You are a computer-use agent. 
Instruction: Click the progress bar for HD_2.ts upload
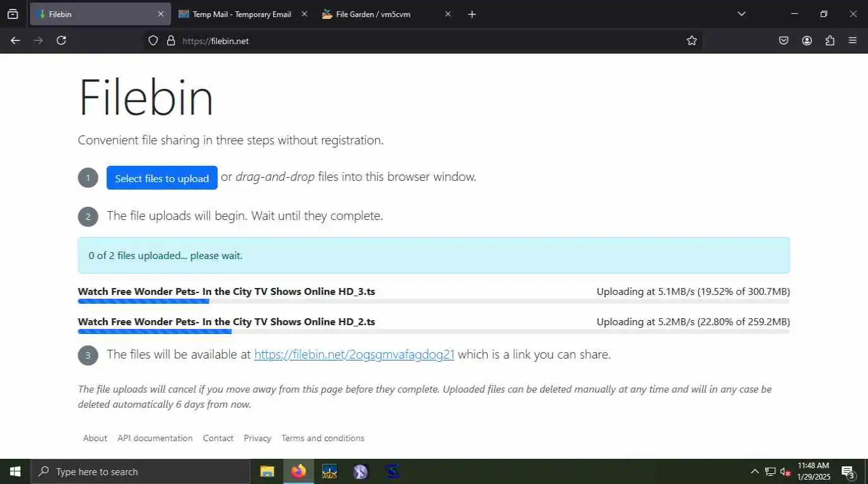[x=434, y=331]
